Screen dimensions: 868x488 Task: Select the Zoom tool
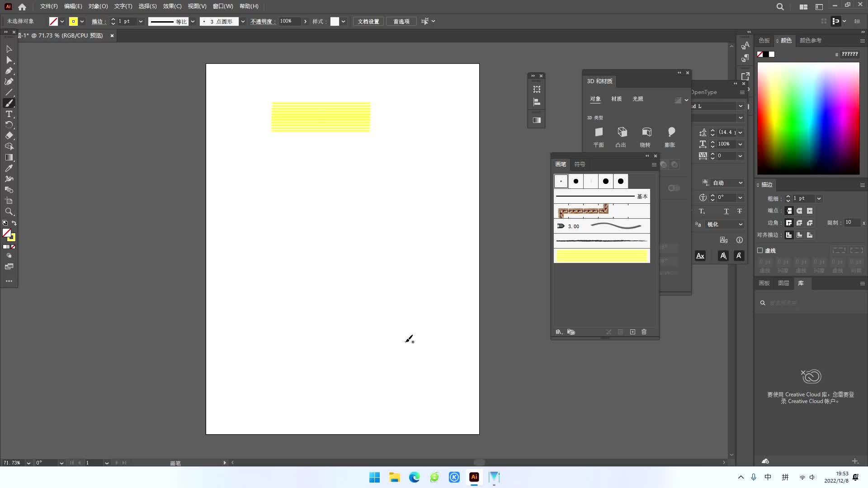point(9,211)
